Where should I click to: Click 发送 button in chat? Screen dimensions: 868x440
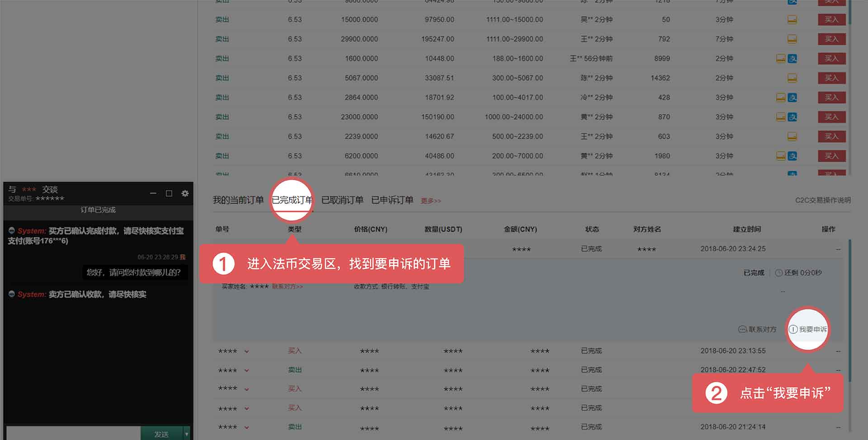(161, 434)
